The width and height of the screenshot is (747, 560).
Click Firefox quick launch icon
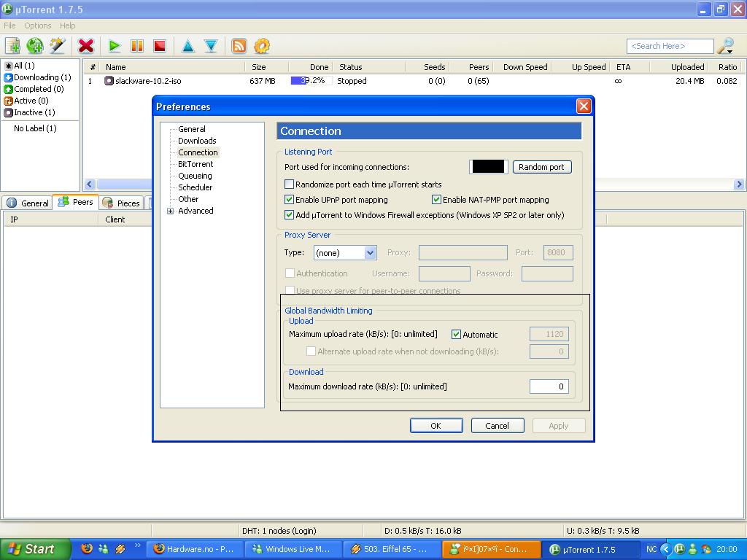87,549
